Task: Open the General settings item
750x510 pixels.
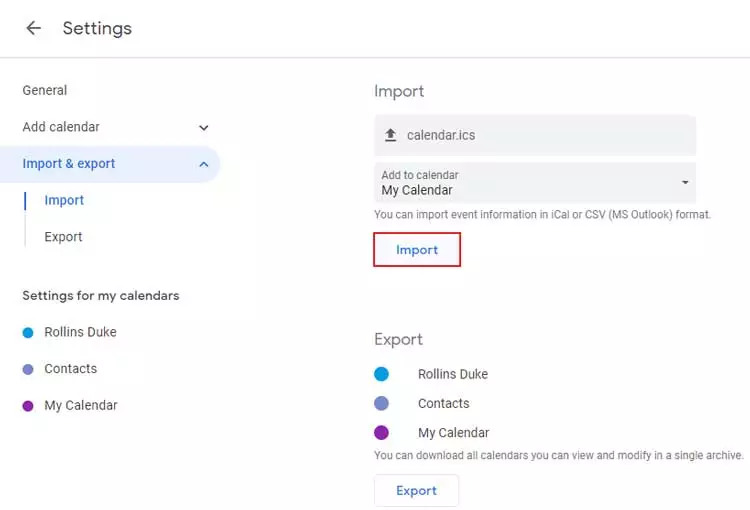Action: (44, 90)
